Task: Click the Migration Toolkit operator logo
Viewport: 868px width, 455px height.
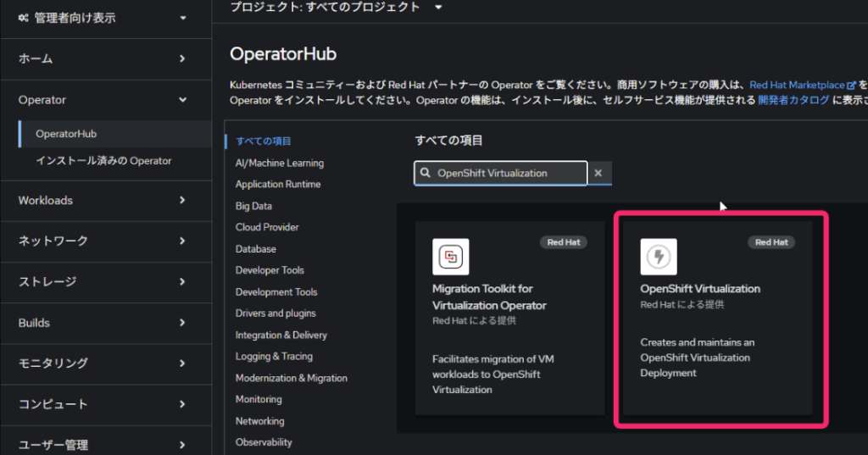Action: 451,257
